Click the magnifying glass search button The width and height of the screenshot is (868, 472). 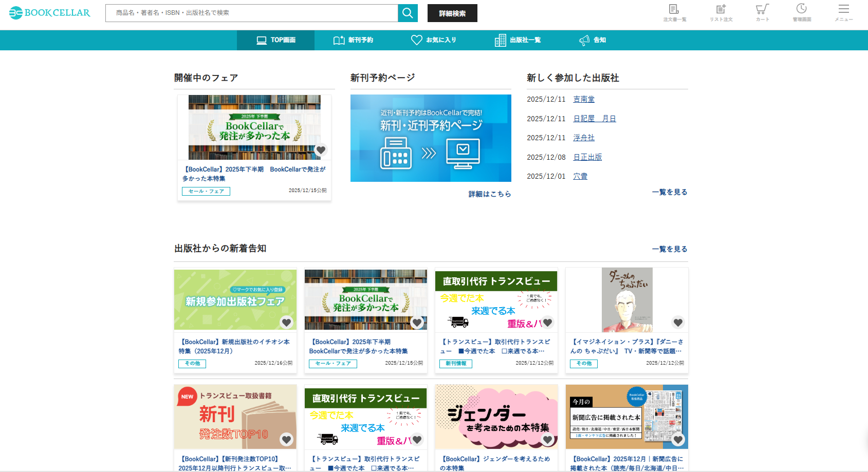(x=408, y=13)
